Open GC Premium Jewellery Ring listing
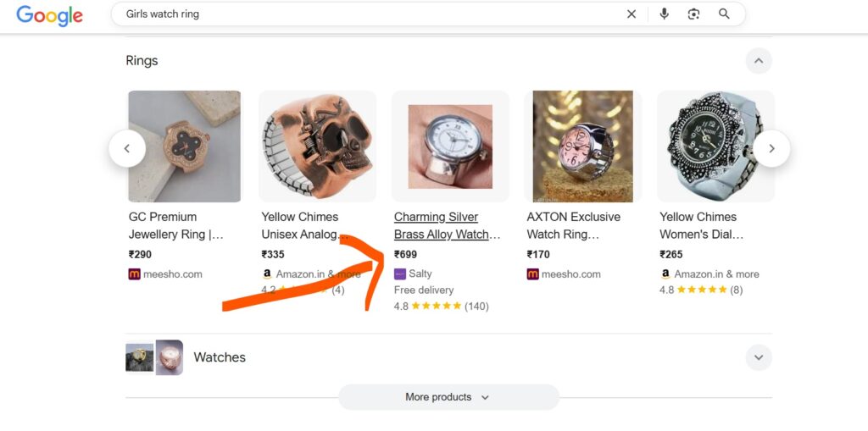 coord(175,225)
